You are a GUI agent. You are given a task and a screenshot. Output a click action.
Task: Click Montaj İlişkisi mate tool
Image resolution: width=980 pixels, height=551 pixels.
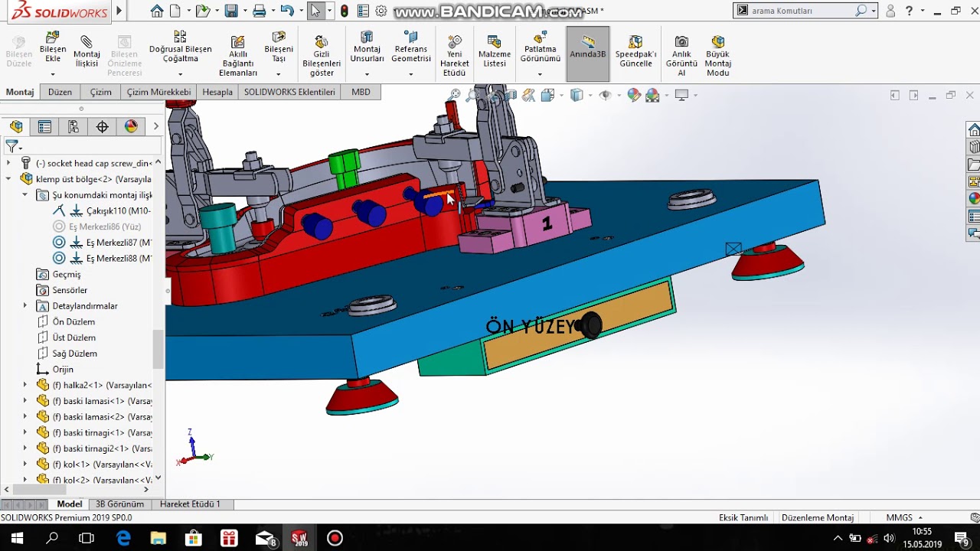(x=87, y=50)
